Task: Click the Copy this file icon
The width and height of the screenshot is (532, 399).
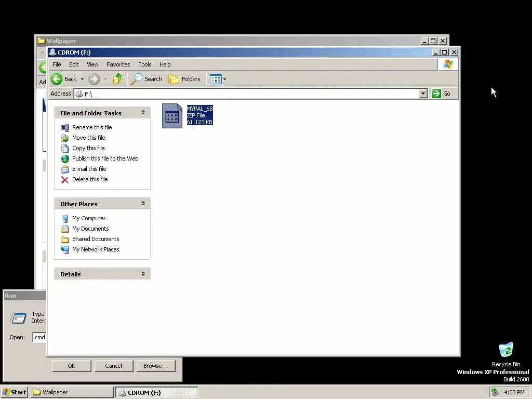Action: click(65, 149)
